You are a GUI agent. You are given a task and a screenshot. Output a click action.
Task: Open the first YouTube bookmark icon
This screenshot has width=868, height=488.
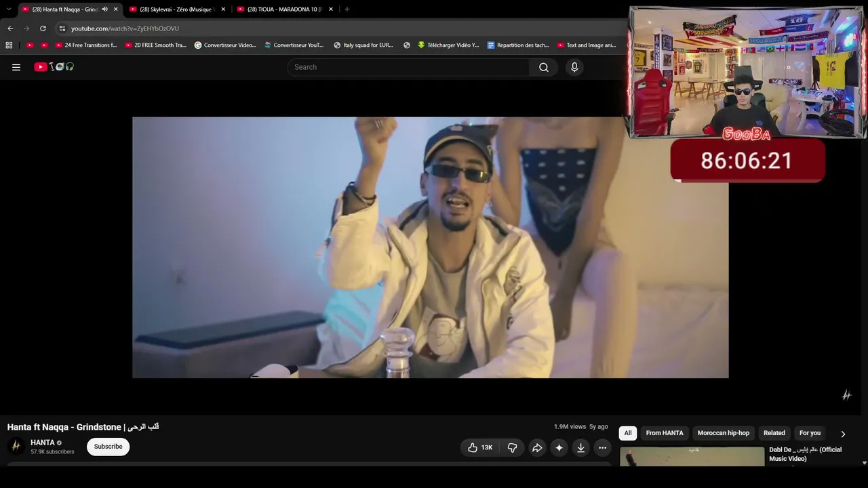30,45
